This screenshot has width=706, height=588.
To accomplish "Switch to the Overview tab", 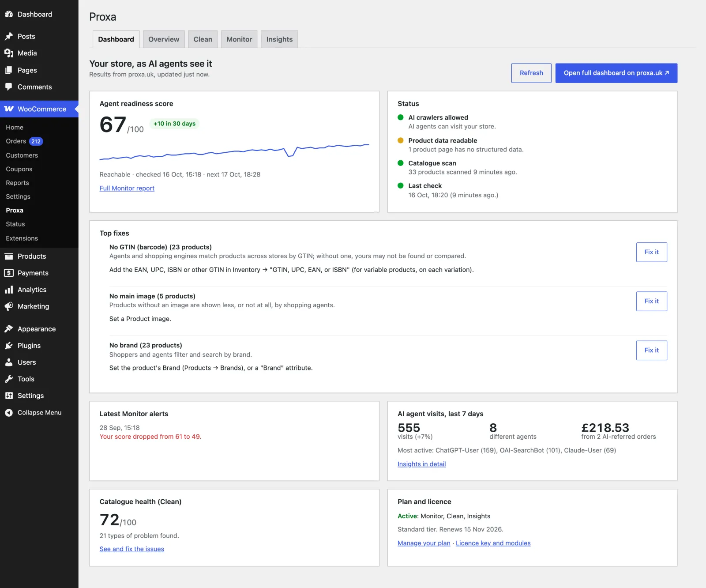I will pos(164,39).
